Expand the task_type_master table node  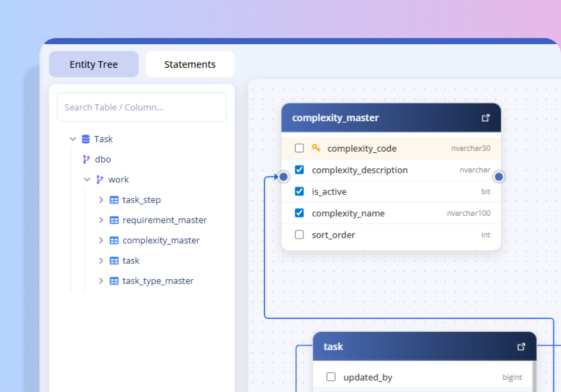tap(101, 281)
